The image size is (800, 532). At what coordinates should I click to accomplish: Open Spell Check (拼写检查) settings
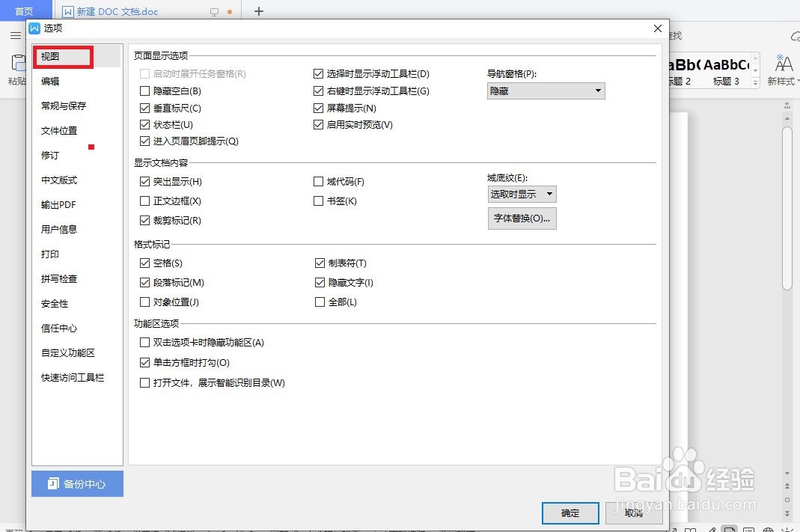[59, 278]
